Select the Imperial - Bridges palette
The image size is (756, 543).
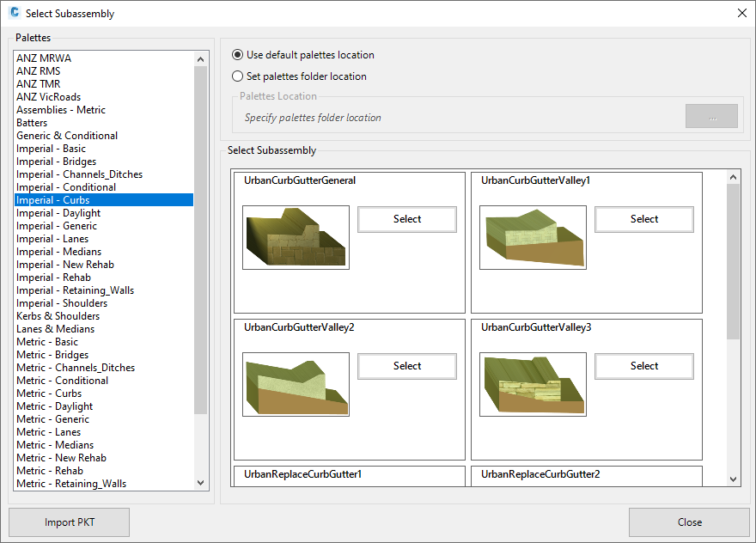point(104,162)
